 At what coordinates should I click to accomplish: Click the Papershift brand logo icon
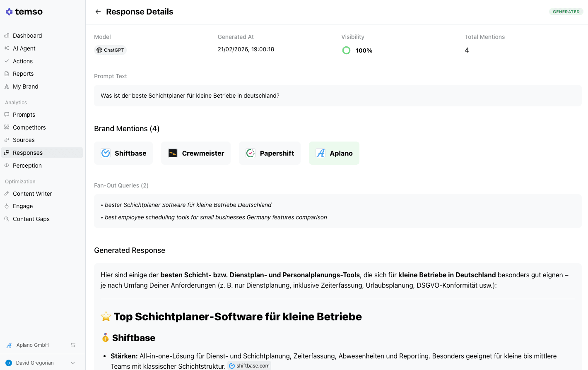click(251, 153)
